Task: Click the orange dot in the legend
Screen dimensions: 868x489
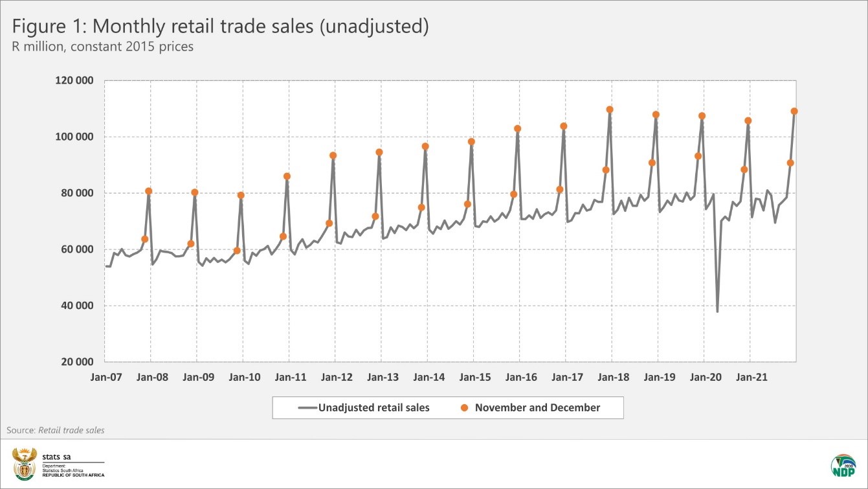Action: [x=464, y=408]
